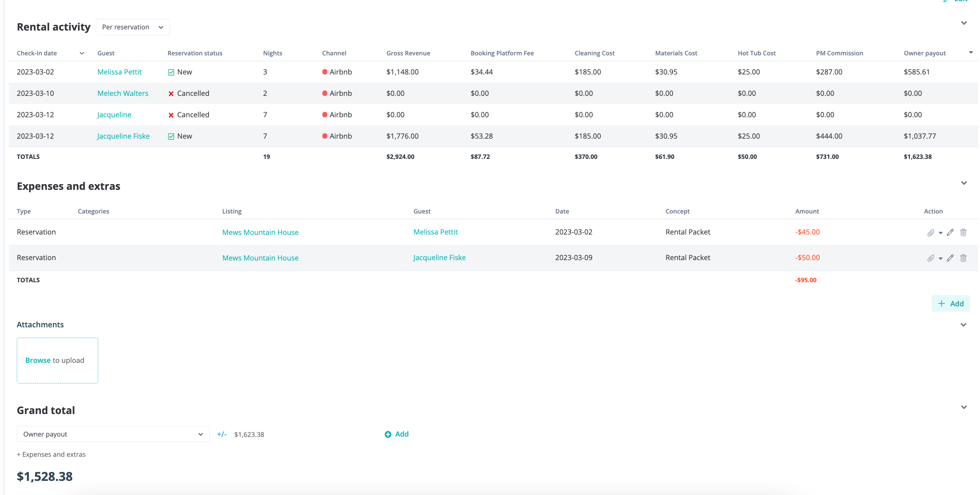This screenshot has height=495, width=980.
Task: Collapse the Expenses and extras section
Action: (x=964, y=183)
